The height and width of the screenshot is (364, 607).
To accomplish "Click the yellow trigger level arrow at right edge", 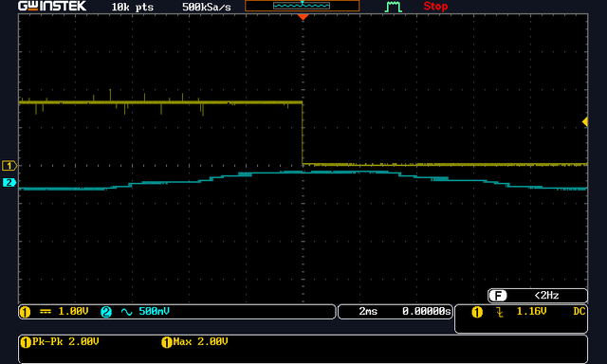I will 584,122.
